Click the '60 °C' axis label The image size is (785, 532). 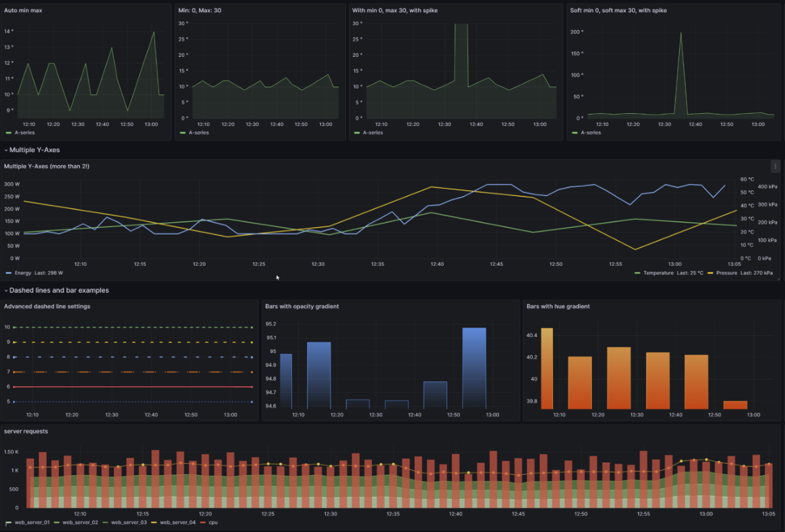[x=747, y=179]
